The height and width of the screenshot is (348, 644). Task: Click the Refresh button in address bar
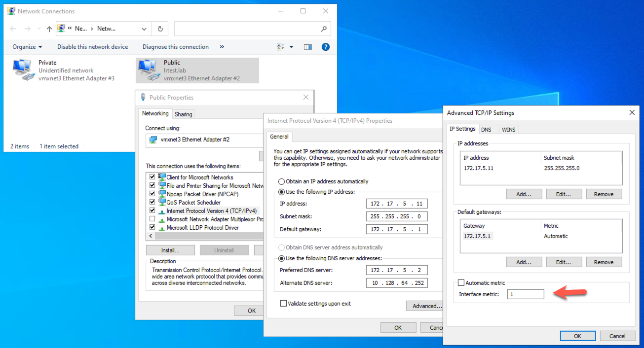point(160,29)
